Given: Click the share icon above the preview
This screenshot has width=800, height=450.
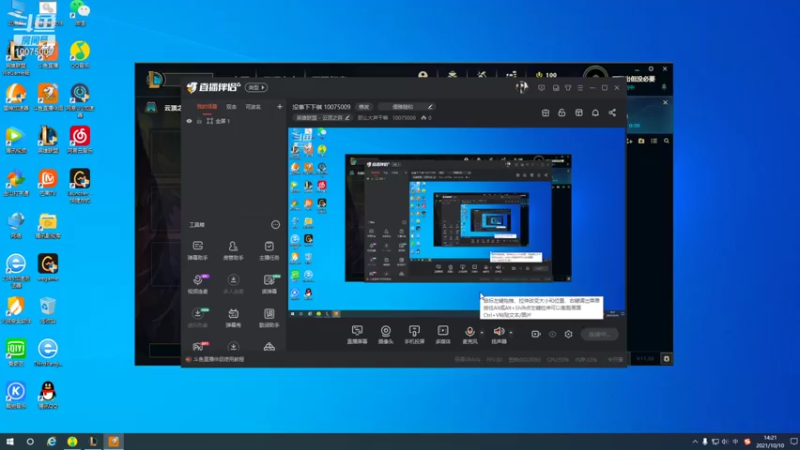Looking at the screenshot, I should coord(612,113).
